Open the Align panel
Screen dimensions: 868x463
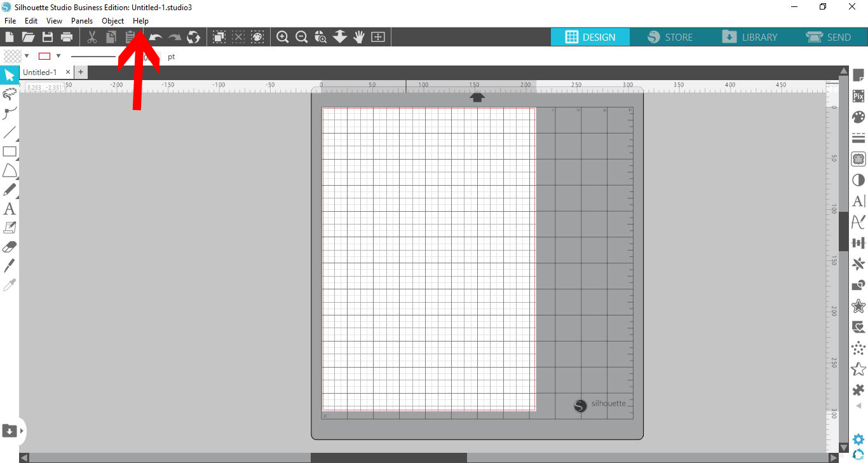tap(858, 243)
